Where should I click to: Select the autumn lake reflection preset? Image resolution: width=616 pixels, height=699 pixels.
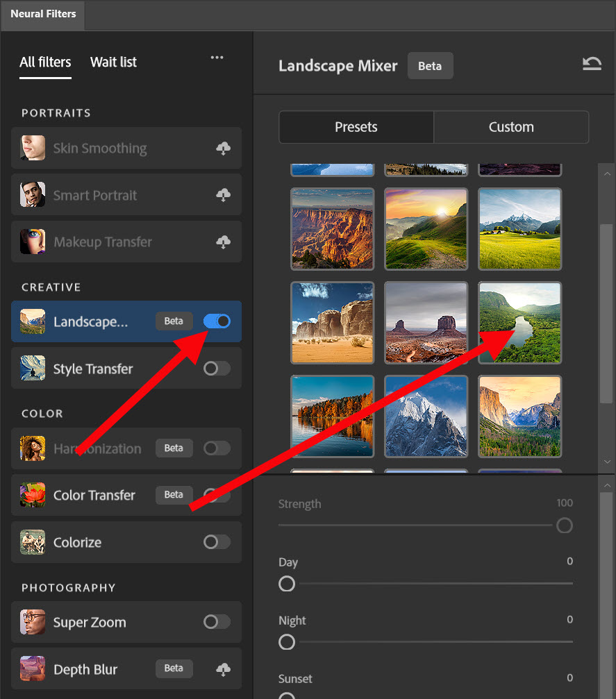333,416
